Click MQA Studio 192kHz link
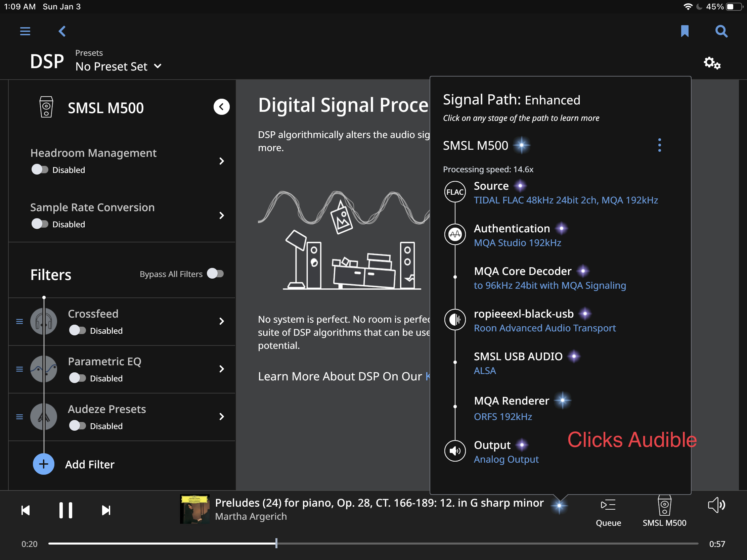 (x=517, y=243)
